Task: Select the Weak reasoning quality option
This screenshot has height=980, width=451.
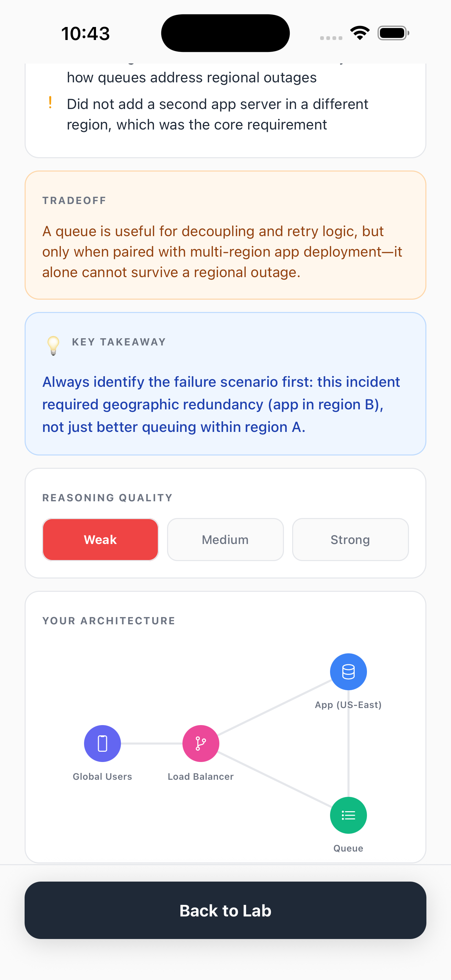Action: (x=100, y=539)
